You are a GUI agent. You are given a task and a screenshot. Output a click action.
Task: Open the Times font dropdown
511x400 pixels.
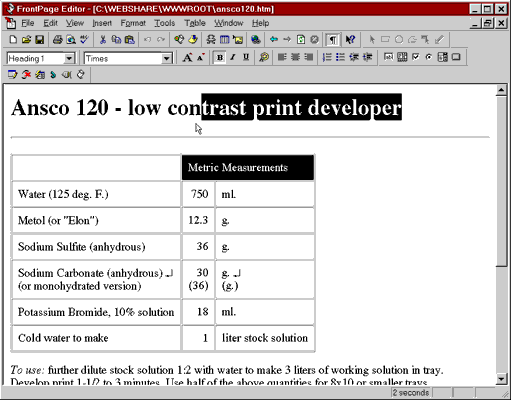[x=166, y=59]
